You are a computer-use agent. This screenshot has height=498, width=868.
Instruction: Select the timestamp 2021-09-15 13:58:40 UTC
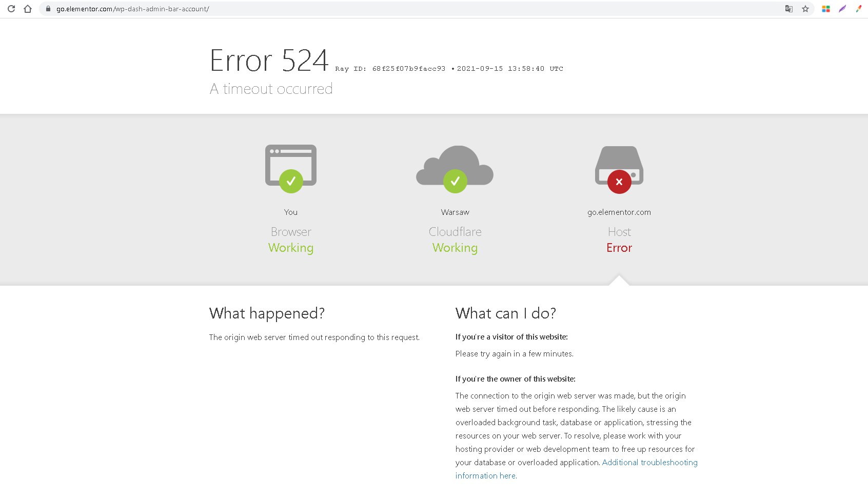(510, 69)
